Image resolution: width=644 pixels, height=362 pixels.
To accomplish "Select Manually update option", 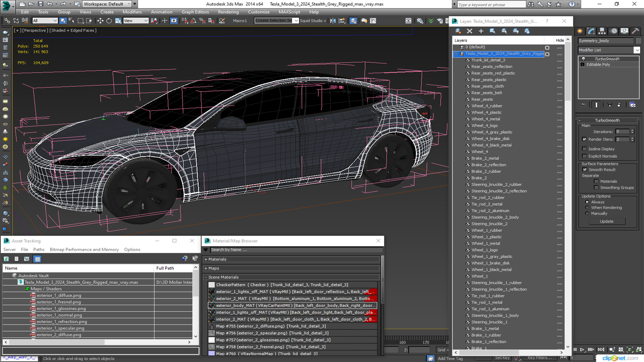I will click(587, 213).
